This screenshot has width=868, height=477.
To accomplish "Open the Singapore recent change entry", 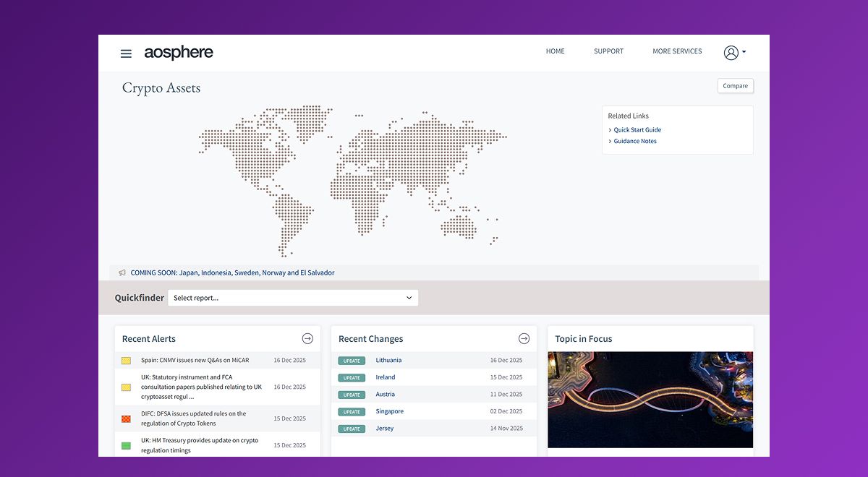I will (389, 411).
